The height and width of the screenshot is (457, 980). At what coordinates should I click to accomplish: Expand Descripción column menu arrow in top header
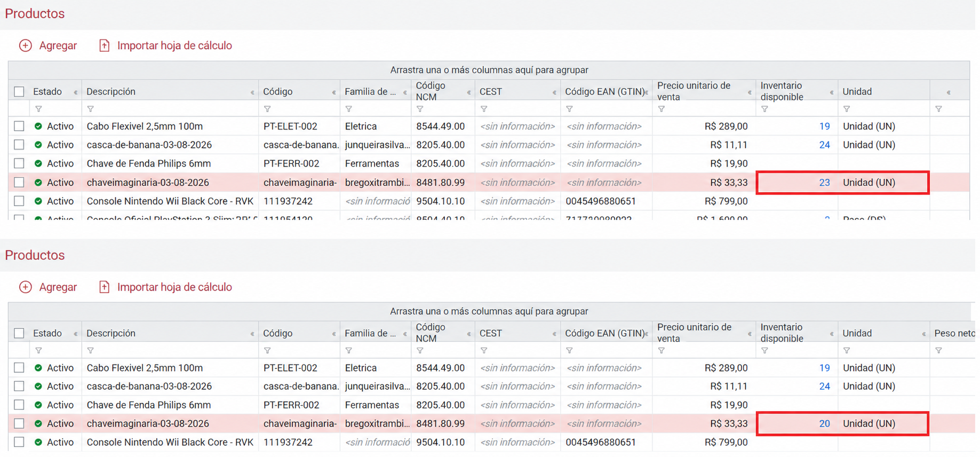(252, 92)
